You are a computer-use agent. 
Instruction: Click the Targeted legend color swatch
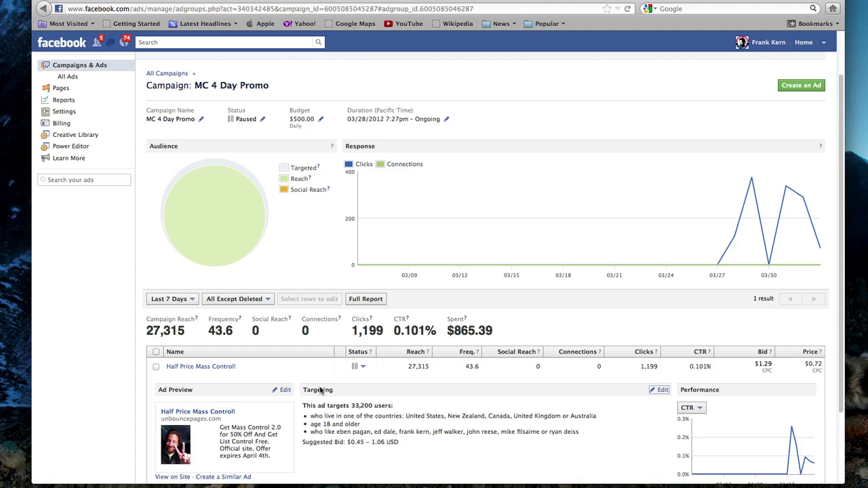coord(283,167)
